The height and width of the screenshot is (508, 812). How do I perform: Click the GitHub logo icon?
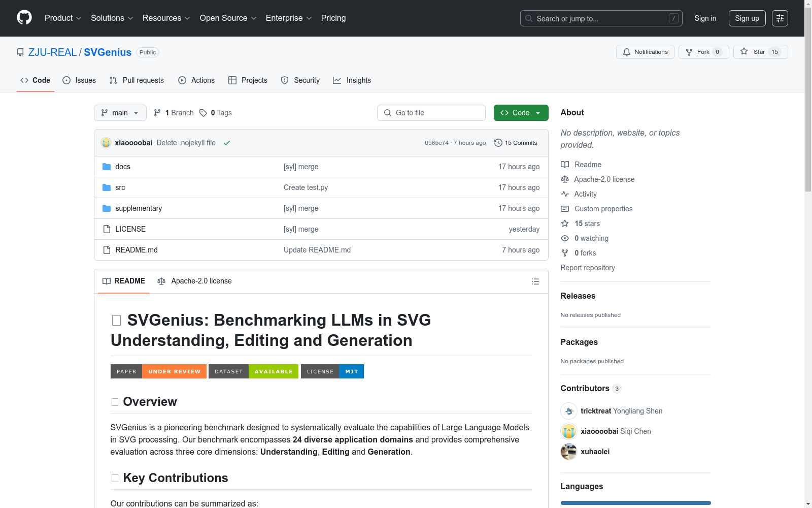pyautogui.click(x=24, y=18)
